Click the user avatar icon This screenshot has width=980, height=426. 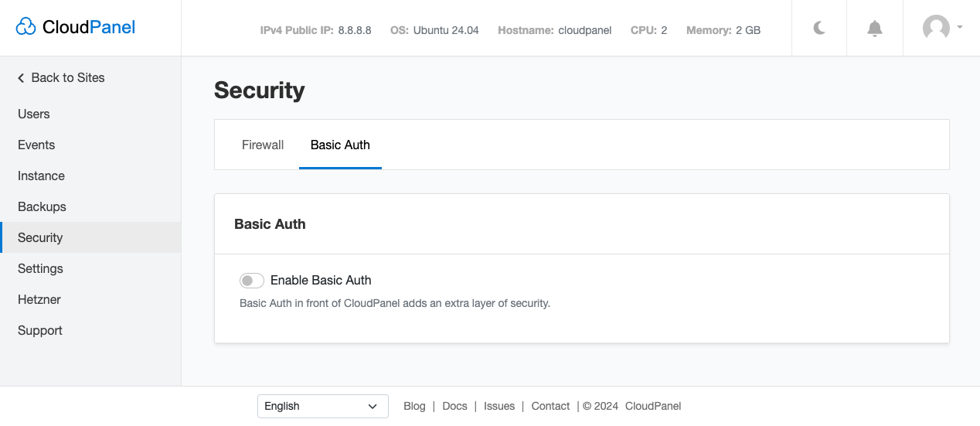pos(936,28)
